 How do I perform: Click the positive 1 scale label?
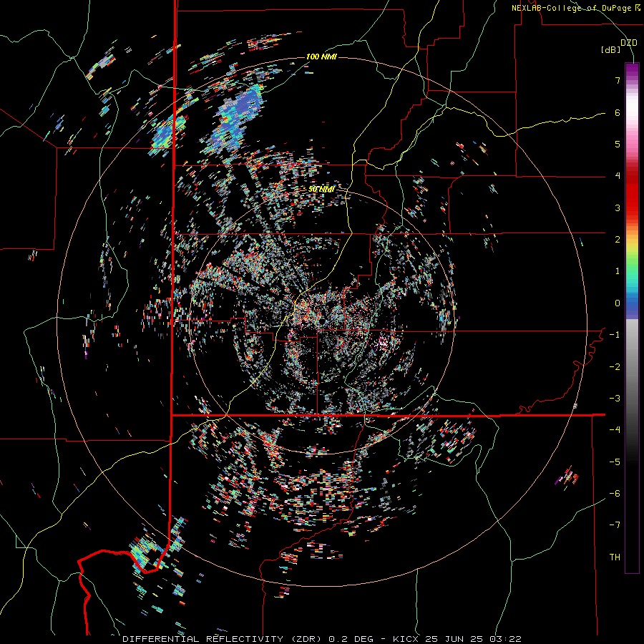[x=618, y=271]
